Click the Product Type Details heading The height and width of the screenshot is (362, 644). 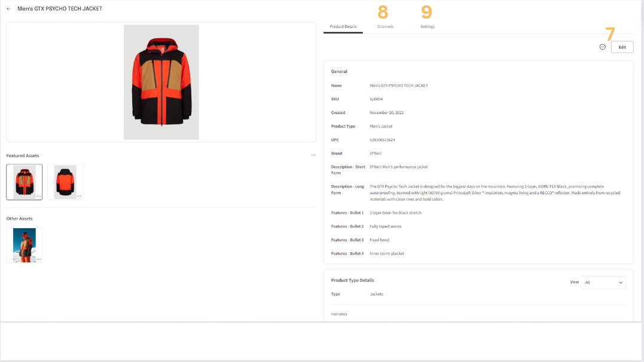(x=352, y=280)
